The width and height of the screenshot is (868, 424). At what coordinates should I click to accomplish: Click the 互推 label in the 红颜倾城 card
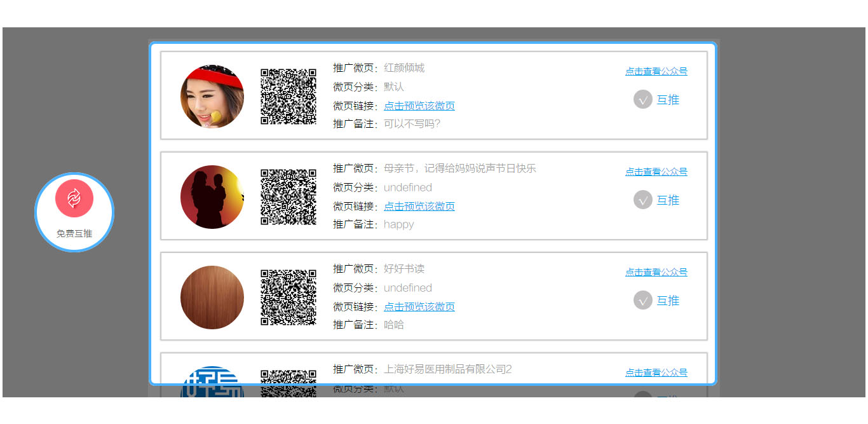[668, 100]
